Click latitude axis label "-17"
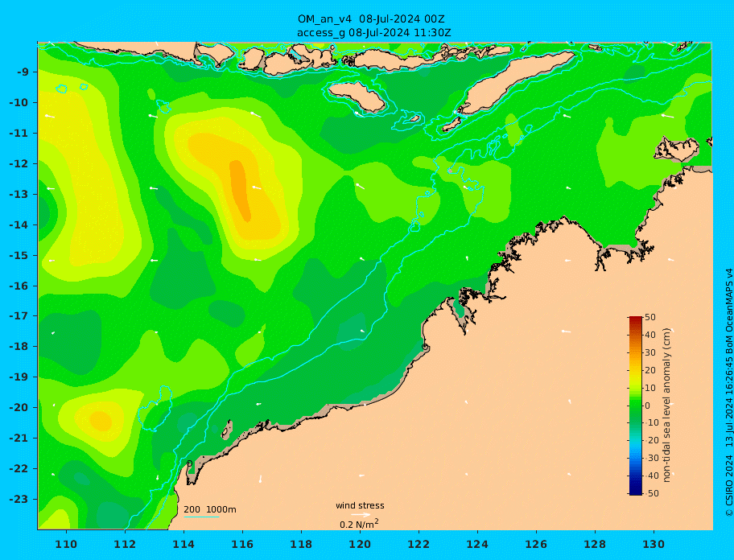 coord(19,316)
